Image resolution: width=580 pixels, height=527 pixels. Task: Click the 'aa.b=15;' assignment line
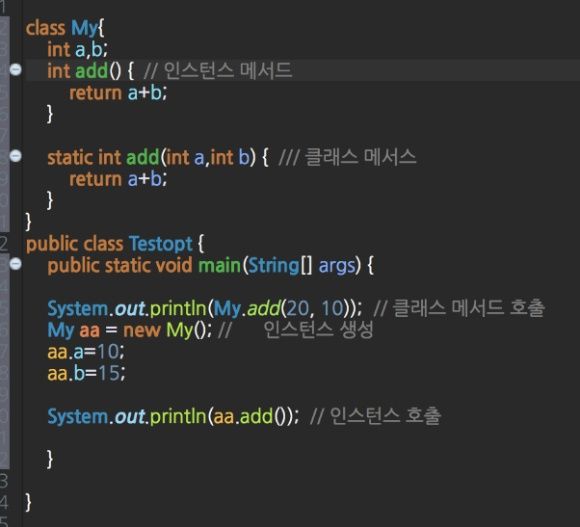click(86, 373)
